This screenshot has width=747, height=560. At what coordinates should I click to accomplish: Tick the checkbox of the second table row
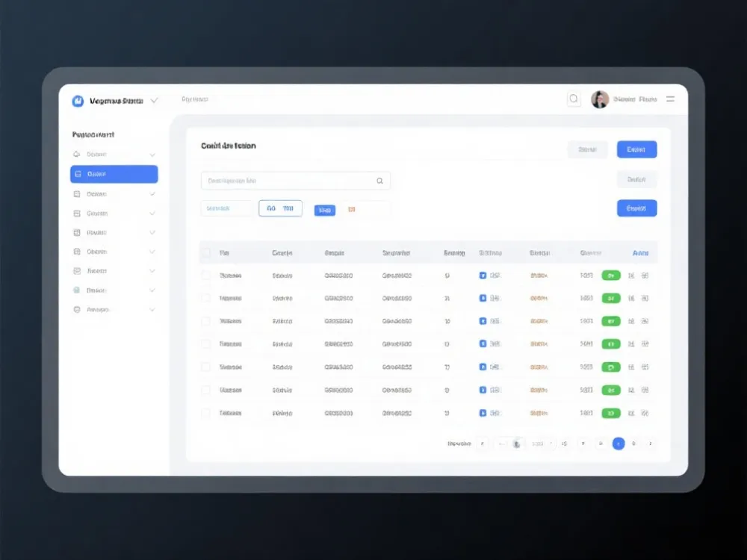point(206,298)
